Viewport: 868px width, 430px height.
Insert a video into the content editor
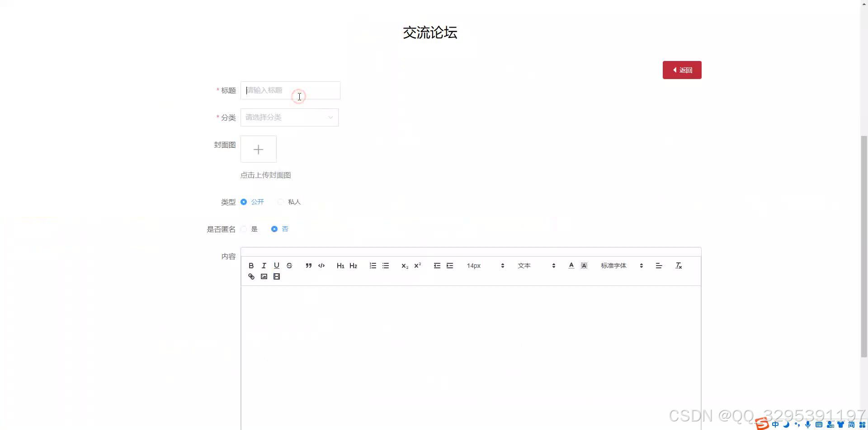(x=276, y=276)
